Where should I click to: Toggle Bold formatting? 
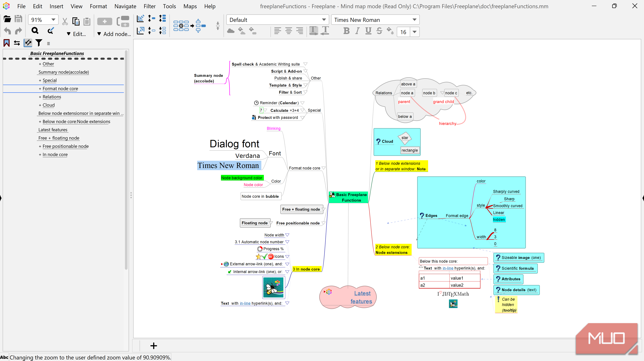346,31
